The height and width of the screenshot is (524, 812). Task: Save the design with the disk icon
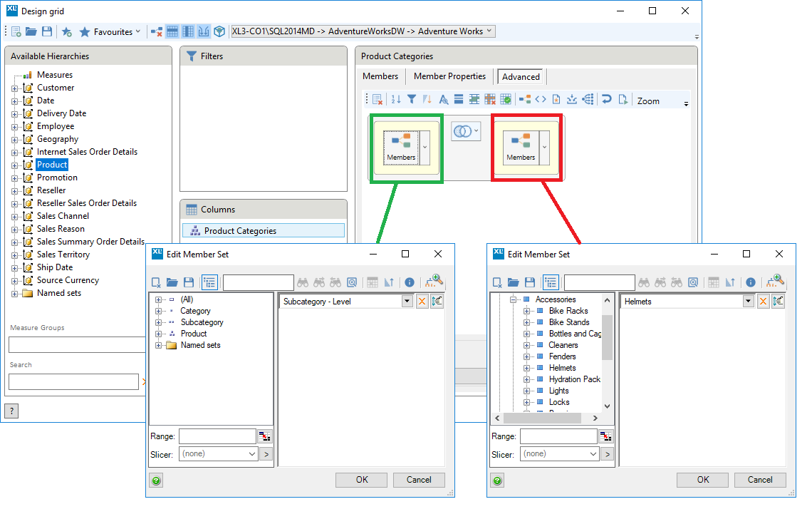click(47, 31)
